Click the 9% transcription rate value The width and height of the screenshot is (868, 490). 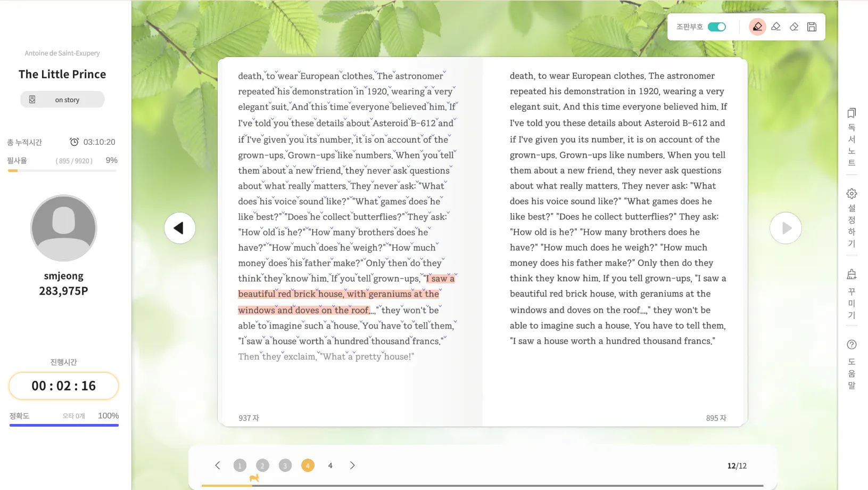[x=112, y=160]
